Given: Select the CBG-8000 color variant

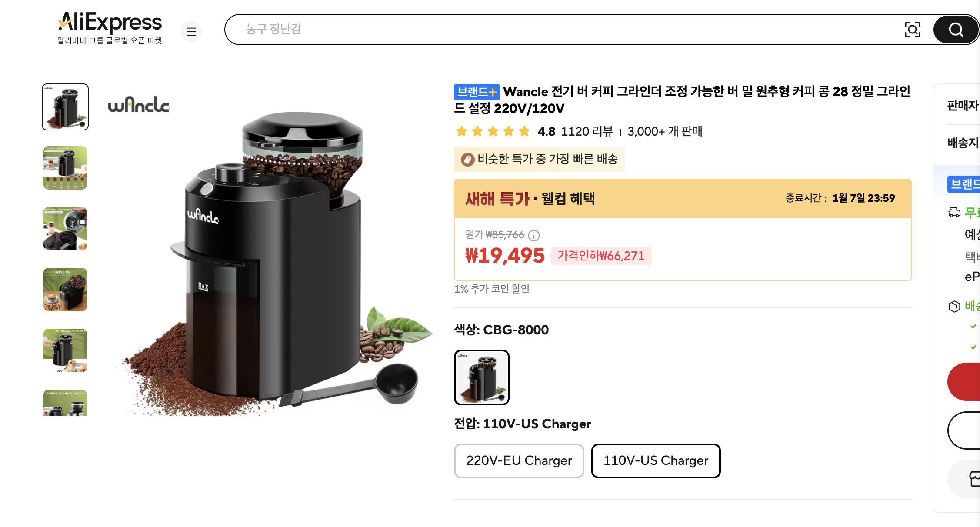Looking at the screenshot, I should pyautogui.click(x=481, y=377).
